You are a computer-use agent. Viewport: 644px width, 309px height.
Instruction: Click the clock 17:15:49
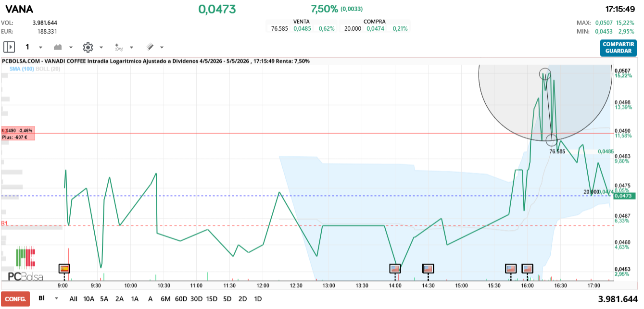pyautogui.click(x=621, y=9)
